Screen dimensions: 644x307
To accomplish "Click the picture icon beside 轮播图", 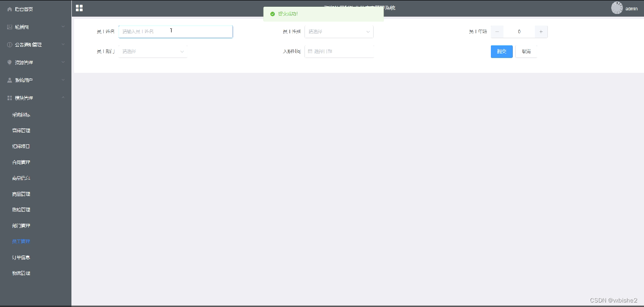I will point(10,27).
